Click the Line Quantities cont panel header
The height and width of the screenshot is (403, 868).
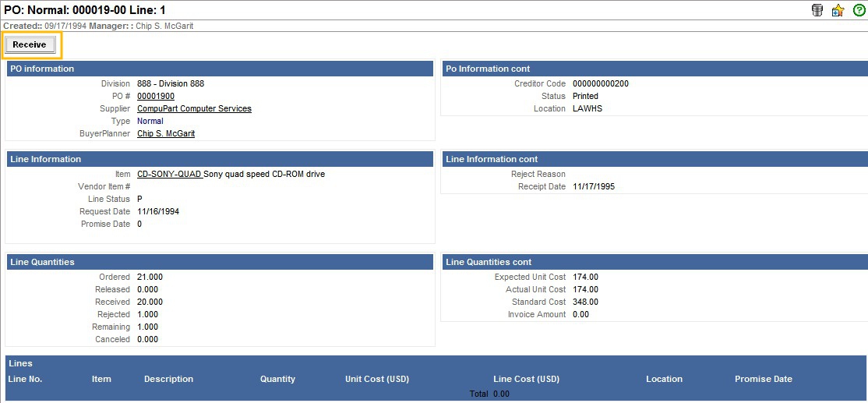pyautogui.click(x=653, y=262)
